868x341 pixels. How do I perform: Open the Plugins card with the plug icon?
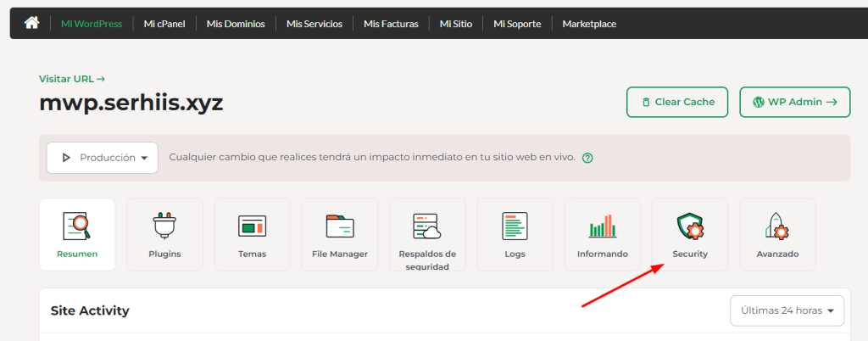coord(164,235)
